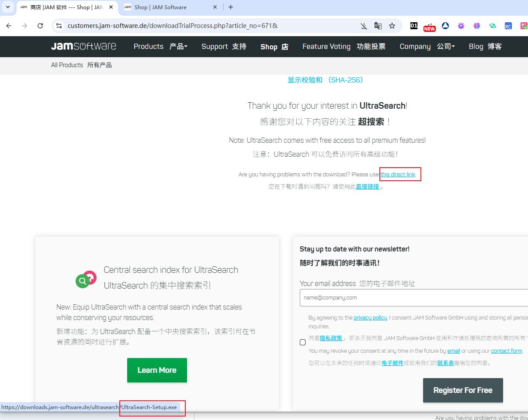
Task: Tick the privacy policy consent checkbox
Action: (302, 342)
